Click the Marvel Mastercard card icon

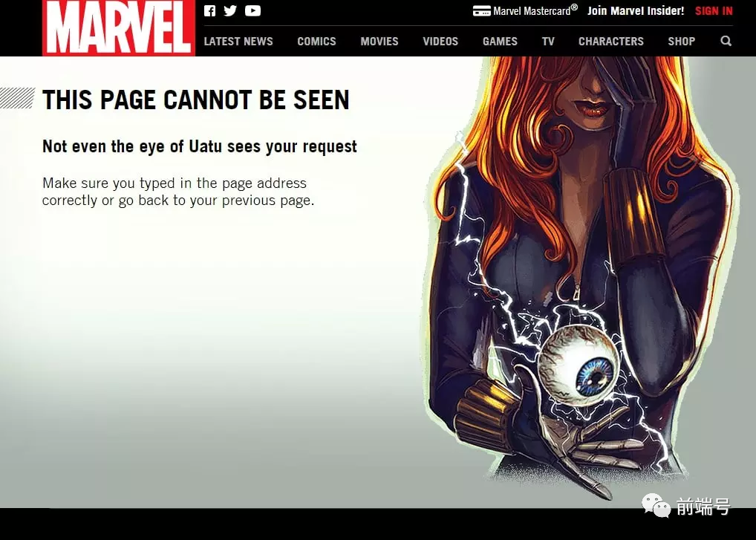point(482,10)
